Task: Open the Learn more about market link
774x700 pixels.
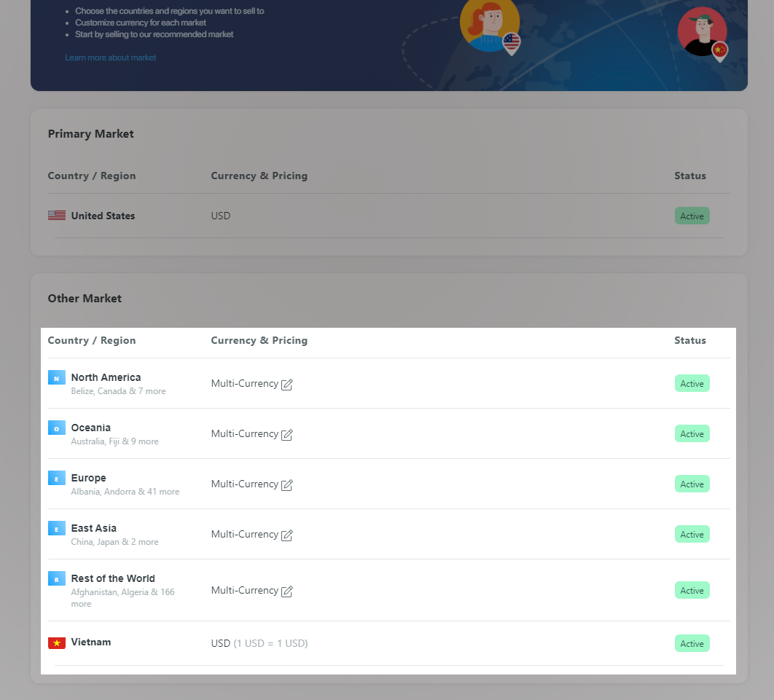Action: [111, 58]
